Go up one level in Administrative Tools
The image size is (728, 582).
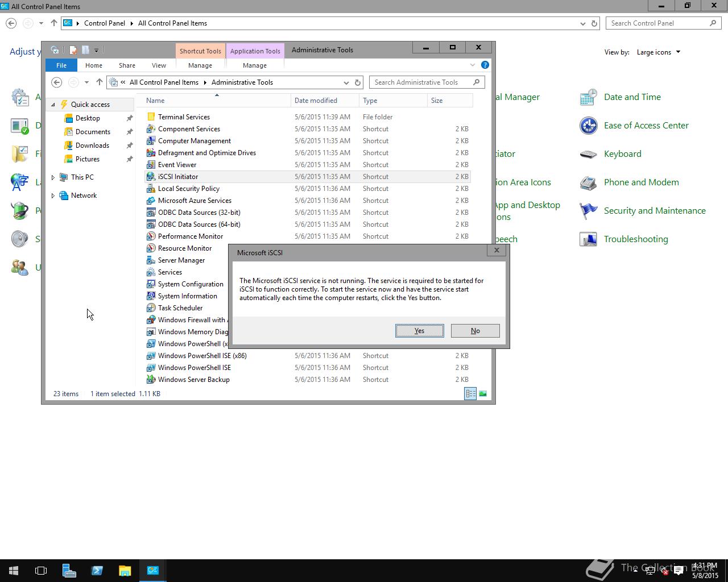[x=99, y=82]
